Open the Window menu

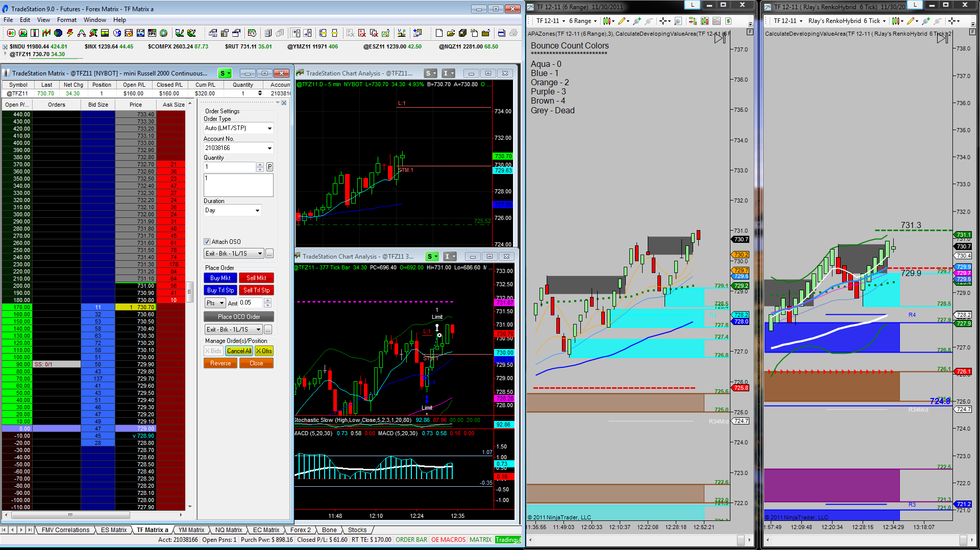click(95, 20)
